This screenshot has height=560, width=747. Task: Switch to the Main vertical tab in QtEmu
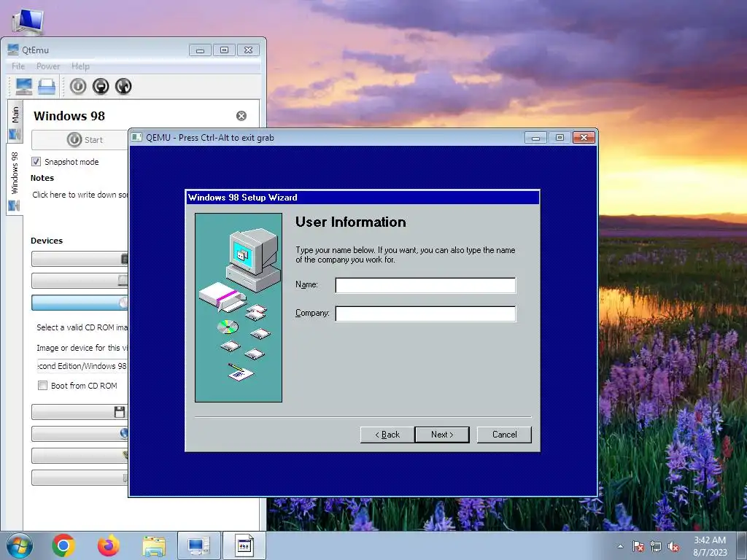point(15,122)
